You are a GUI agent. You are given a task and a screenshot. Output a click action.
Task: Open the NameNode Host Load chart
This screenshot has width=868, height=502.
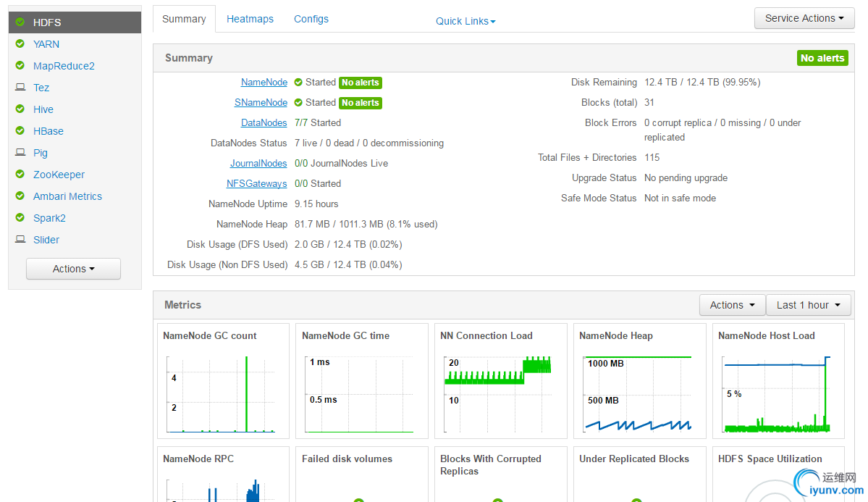[778, 381]
